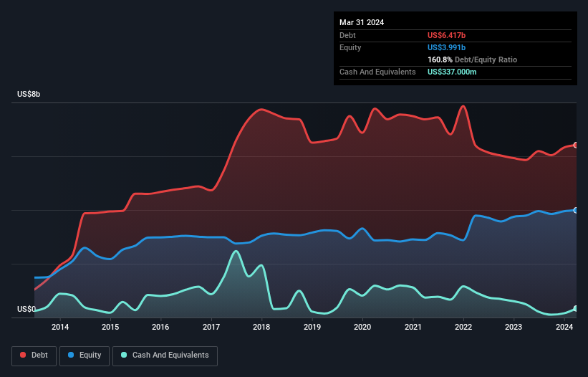Click the 2024 x-axis label
The width and height of the screenshot is (588, 377).
tap(564, 327)
